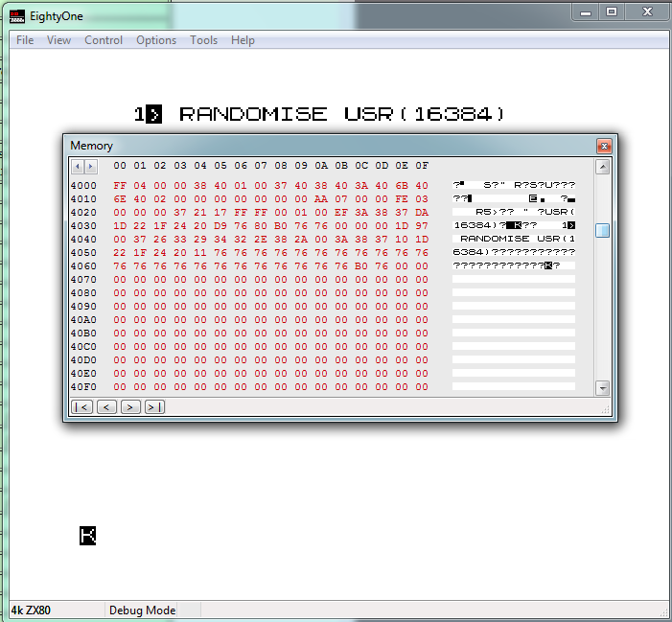Click the Memory window scrollbar thumb
The width and height of the screenshot is (672, 622).
click(602, 230)
